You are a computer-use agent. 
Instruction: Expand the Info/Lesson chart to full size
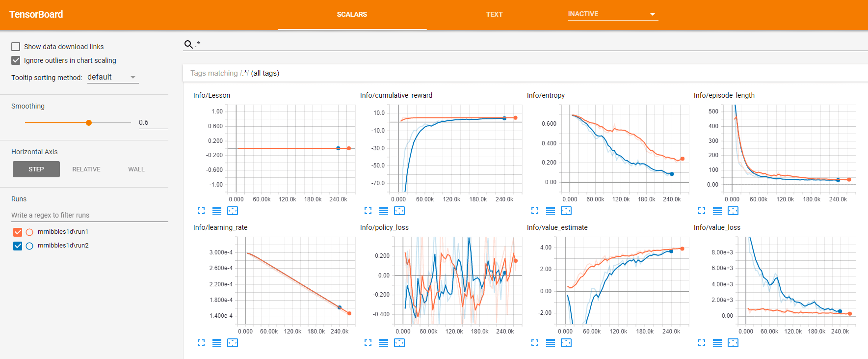(x=201, y=211)
